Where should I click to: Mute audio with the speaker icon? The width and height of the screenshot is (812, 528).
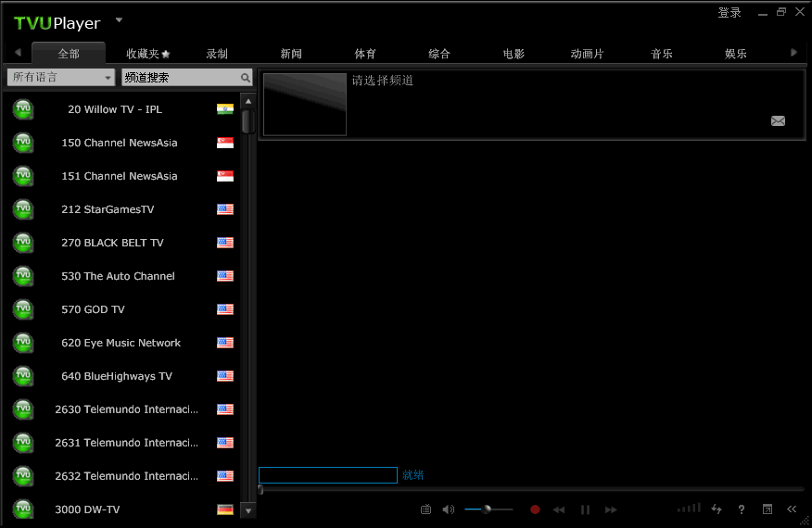[449, 509]
